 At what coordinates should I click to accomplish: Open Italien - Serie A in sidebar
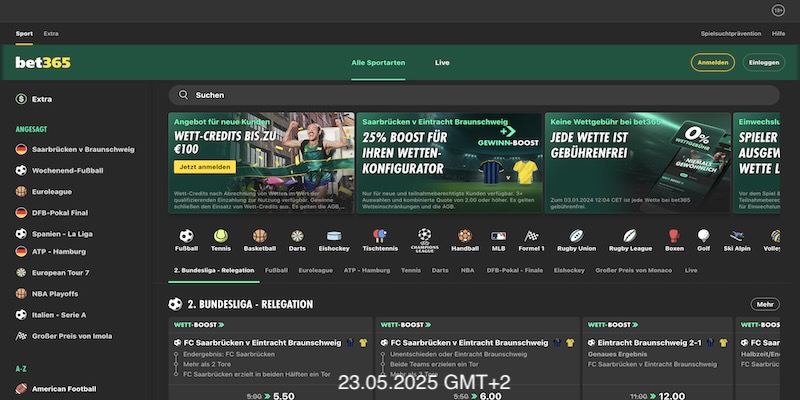point(51,315)
